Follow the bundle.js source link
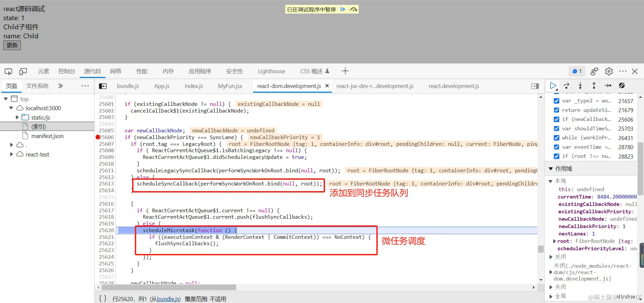The height and width of the screenshot is (303, 644). click(168, 299)
